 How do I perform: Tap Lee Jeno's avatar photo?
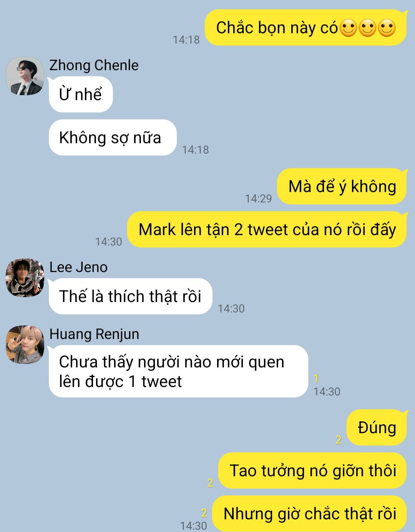[25, 278]
